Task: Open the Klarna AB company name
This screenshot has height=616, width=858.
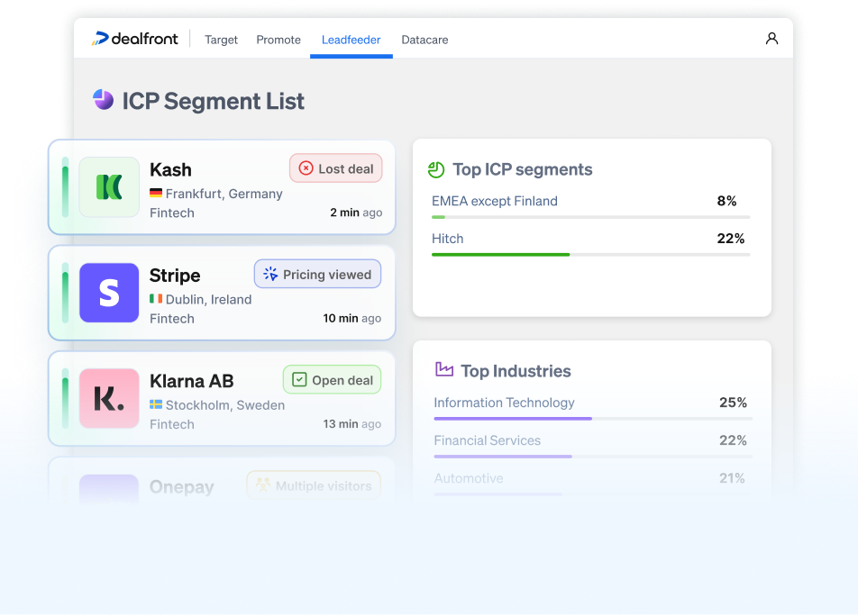Action: click(191, 381)
